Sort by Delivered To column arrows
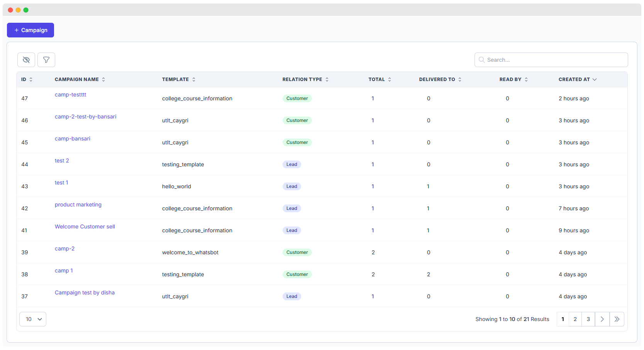The height and width of the screenshot is (350, 644). [460, 79]
